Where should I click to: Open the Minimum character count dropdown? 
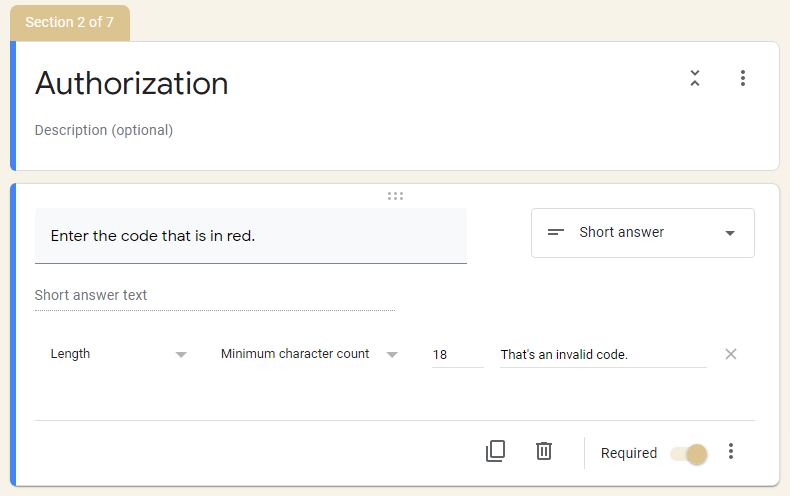coord(309,354)
